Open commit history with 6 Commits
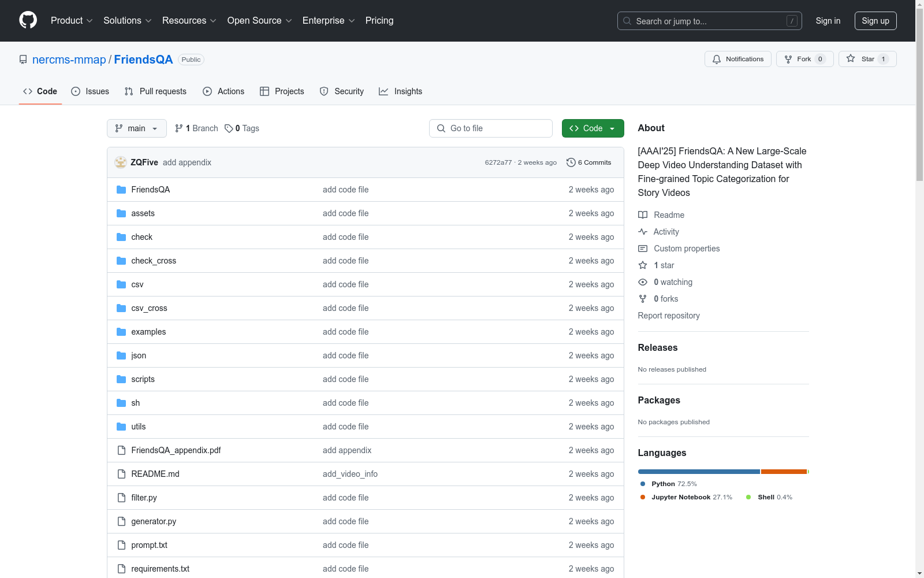This screenshot has width=924, height=578. click(588, 162)
